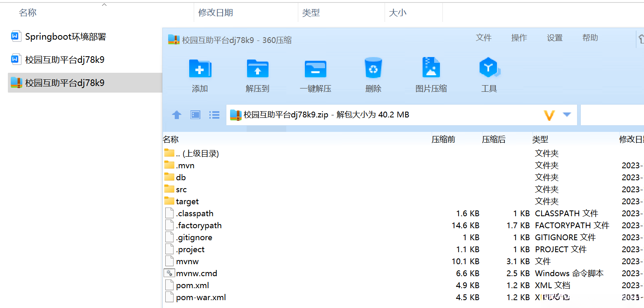The height and width of the screenshot is (308, 644).
Task: Click the XML 文档 type of pom.xml
Action: (x=552, y=285)
